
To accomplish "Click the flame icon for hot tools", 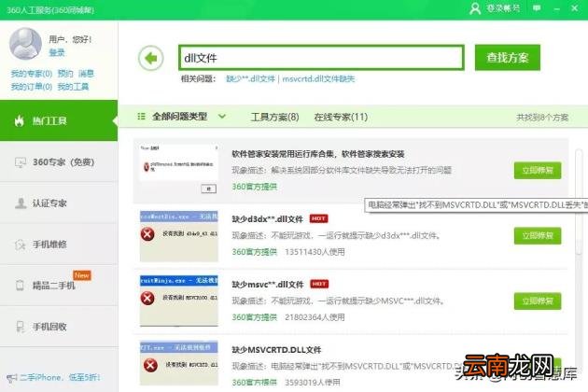I will [19, 120].
